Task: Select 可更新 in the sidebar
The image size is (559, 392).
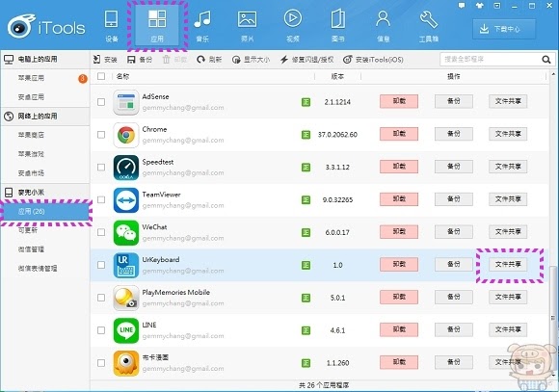Action: tap(28, 230)
